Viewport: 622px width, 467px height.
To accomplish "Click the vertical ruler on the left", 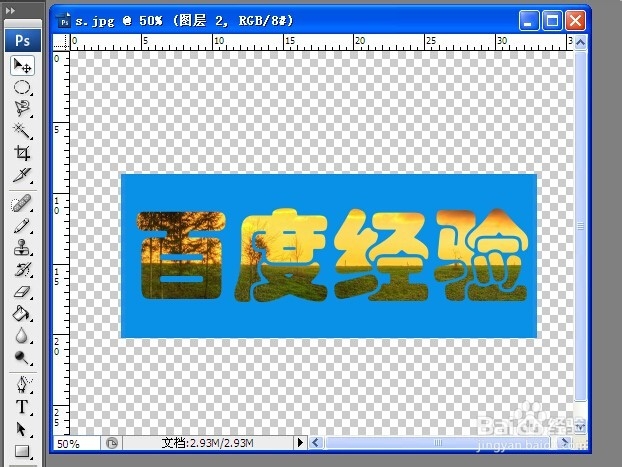I will tap(61, 243).
